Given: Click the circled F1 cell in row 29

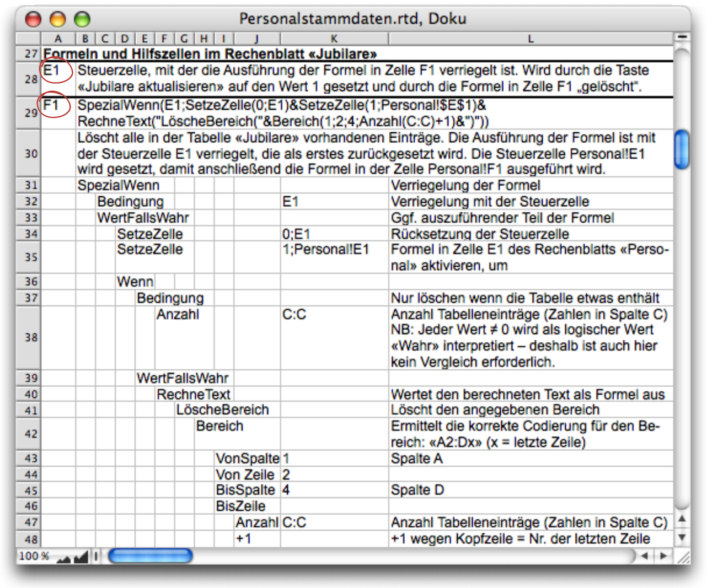Looking at the screenshot, I should pyautogui.click(x=54, y=105).
